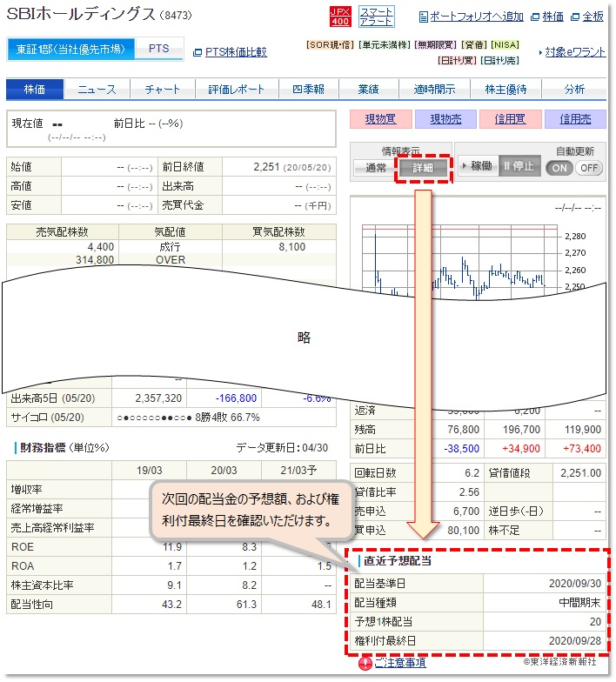Click the 株主資本比率 row label

(x=42, y=585)
